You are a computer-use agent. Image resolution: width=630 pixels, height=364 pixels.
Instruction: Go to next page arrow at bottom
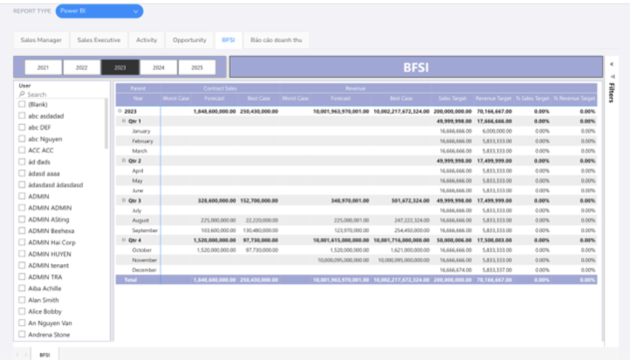pyautogui.click(x=26, y=355)
